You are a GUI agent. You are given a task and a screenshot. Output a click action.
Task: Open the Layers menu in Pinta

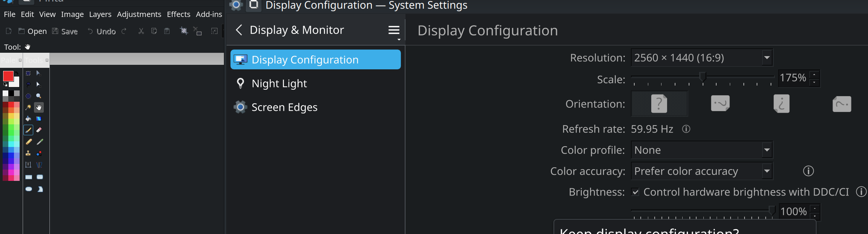(100, 14)
